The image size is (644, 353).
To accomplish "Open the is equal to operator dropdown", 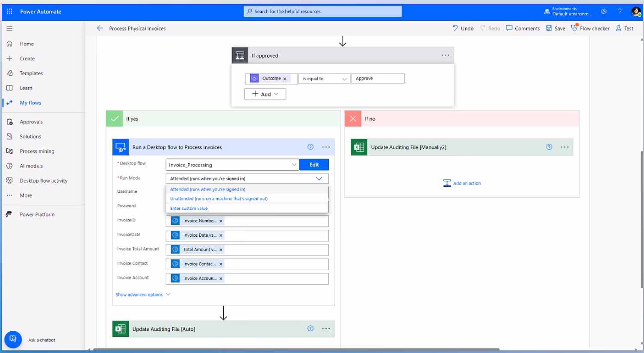I will (324, 79).
